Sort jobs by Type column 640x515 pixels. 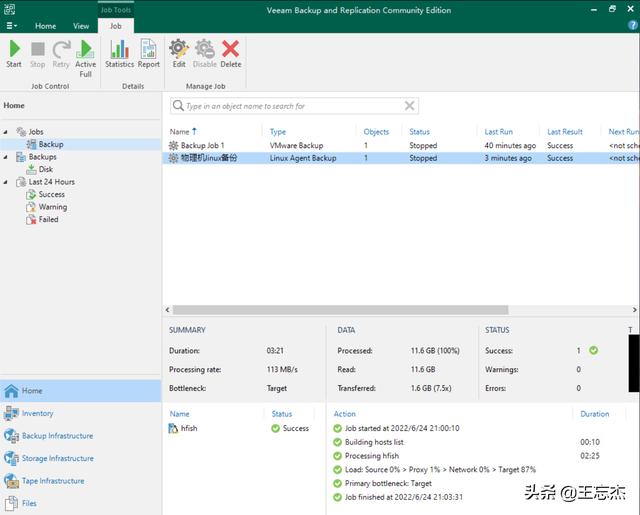pos(278,132)
